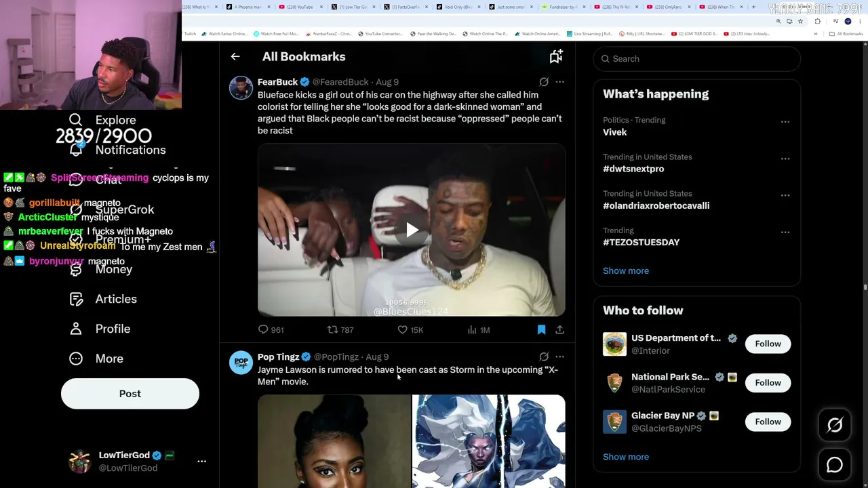Open the FrankerFaceZ bookmark

[330, 34]
